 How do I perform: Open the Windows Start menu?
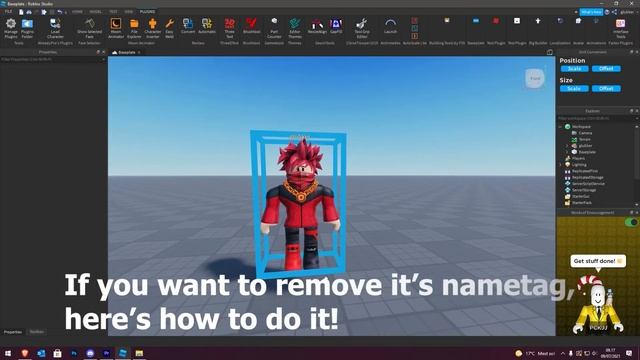tap(7, 353)
